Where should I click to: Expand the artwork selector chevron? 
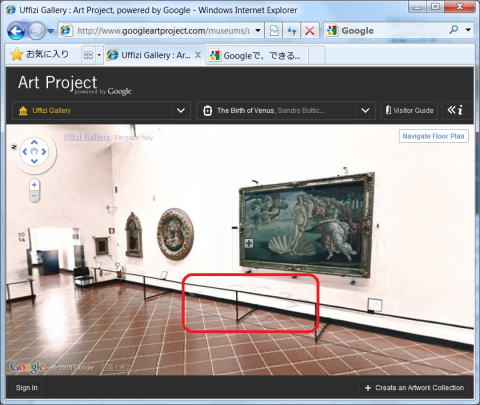click(365, 110)
